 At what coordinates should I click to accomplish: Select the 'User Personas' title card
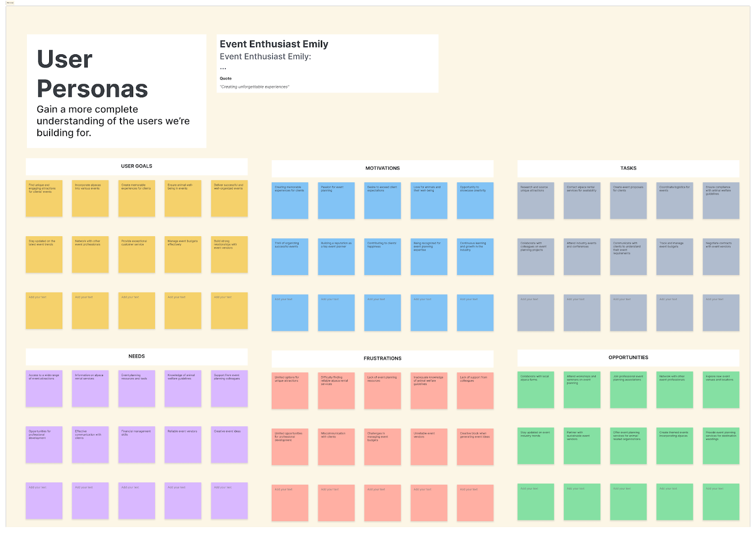click(x=116, y=91)
